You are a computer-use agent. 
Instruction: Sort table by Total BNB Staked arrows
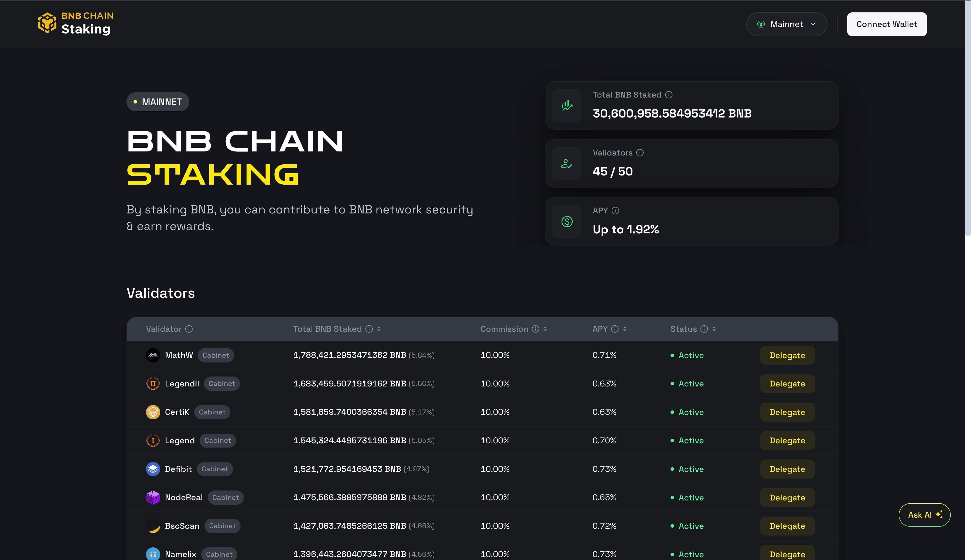[379, 329]
